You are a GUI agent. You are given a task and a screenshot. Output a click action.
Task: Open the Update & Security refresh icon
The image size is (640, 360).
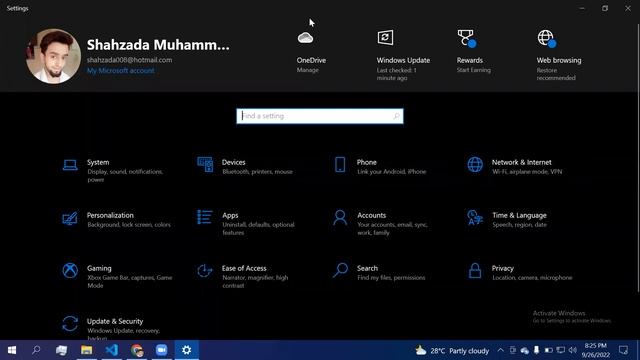coord(70,324)
